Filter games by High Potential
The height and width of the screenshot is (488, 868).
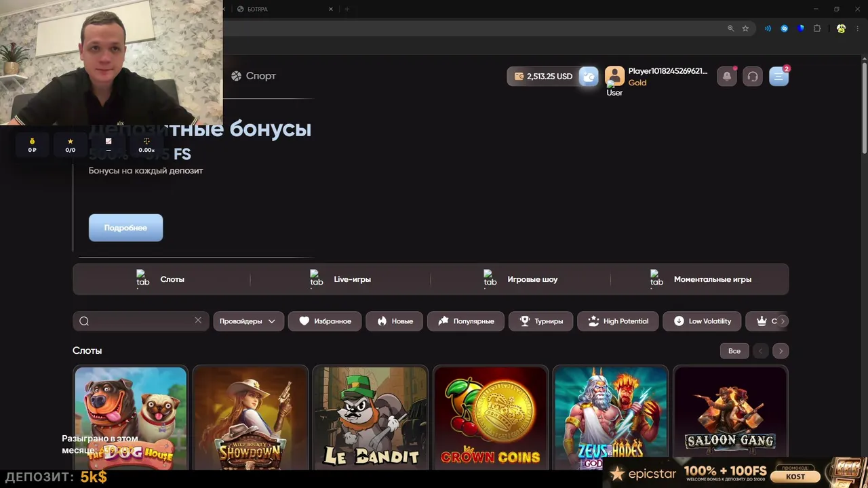coord(618,321)
